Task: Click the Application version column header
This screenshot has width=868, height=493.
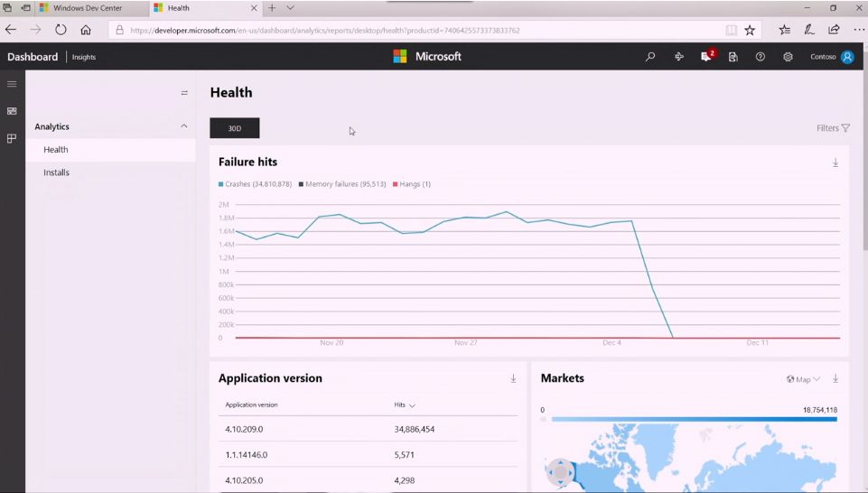Action: 251,405
